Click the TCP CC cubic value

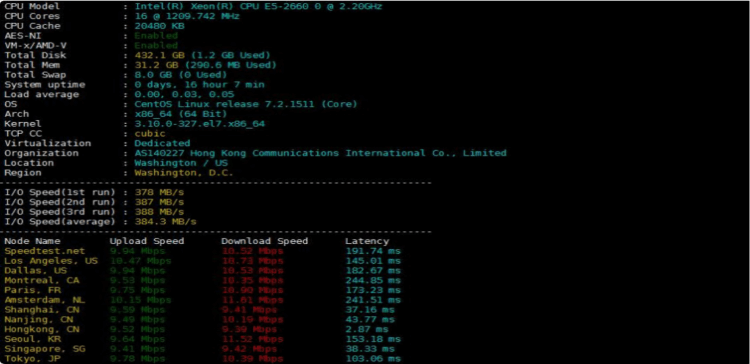click(x=150, y=133)
